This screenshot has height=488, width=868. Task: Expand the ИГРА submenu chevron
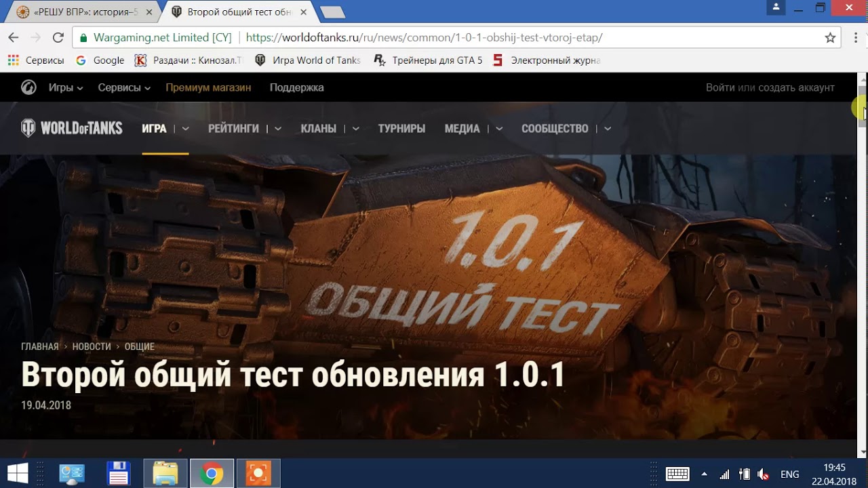click(185, 129)
